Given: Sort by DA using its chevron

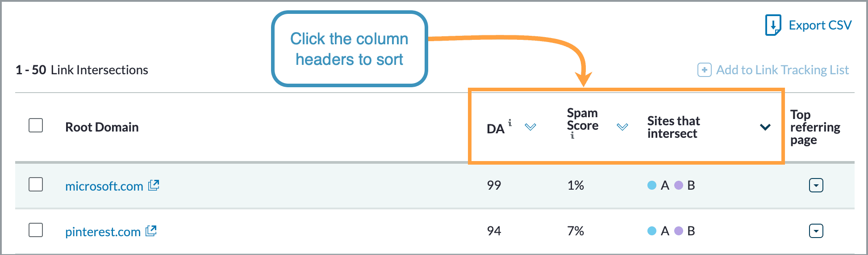Looking at the screenshot, I should point(530,127).
